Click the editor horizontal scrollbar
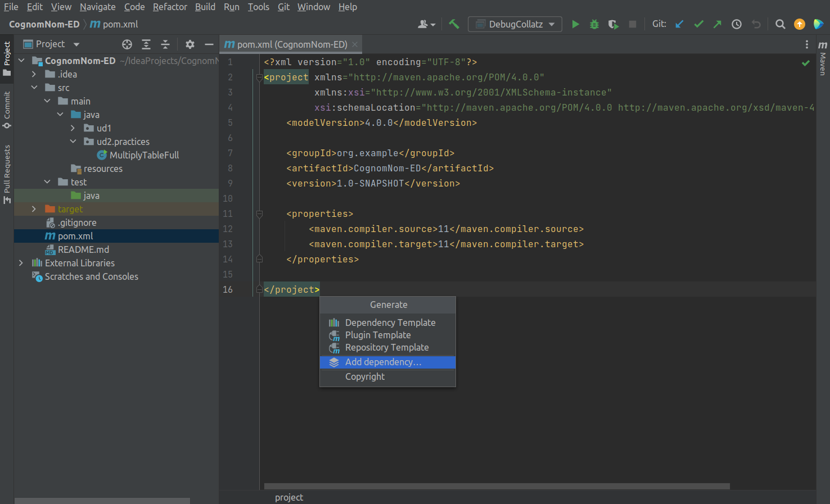 pyautogui.click(x=497, y=486)
